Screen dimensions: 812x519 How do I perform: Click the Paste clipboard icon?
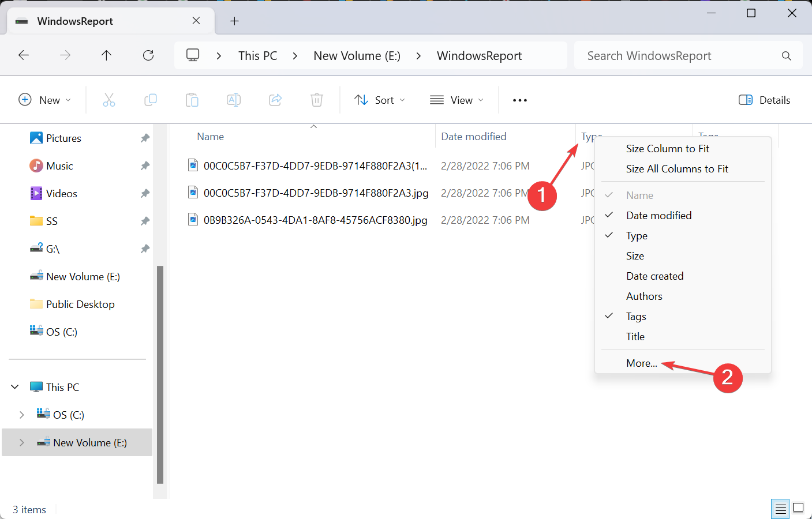tap(192, 100)
